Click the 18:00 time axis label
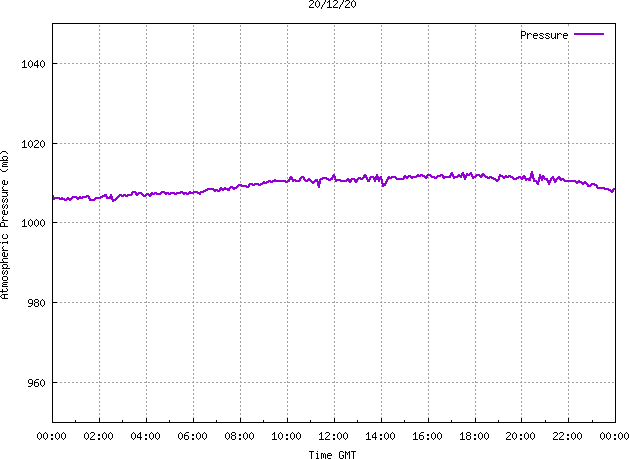Viewport: 629px width, 459px height. [x=475, y=436]
